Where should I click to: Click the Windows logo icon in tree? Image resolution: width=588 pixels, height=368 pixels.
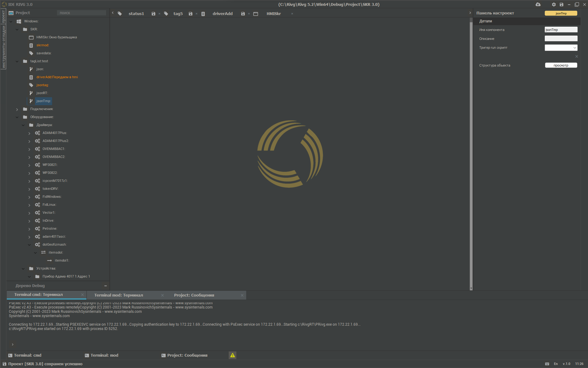(19, 21)
